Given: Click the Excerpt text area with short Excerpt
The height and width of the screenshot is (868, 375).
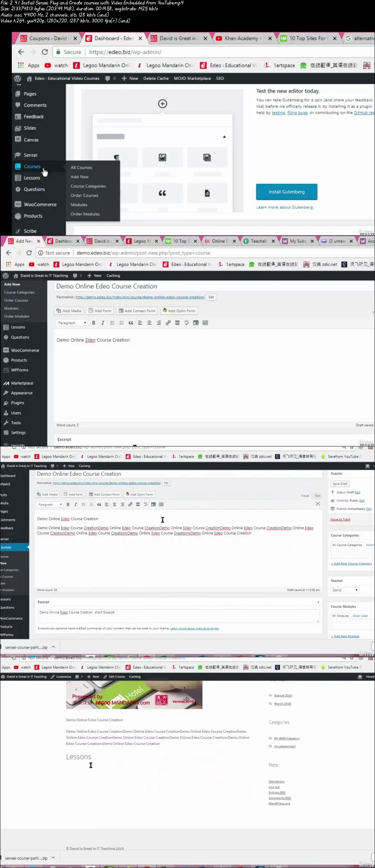Looking at the screenshot, I should tap(179, 616).
